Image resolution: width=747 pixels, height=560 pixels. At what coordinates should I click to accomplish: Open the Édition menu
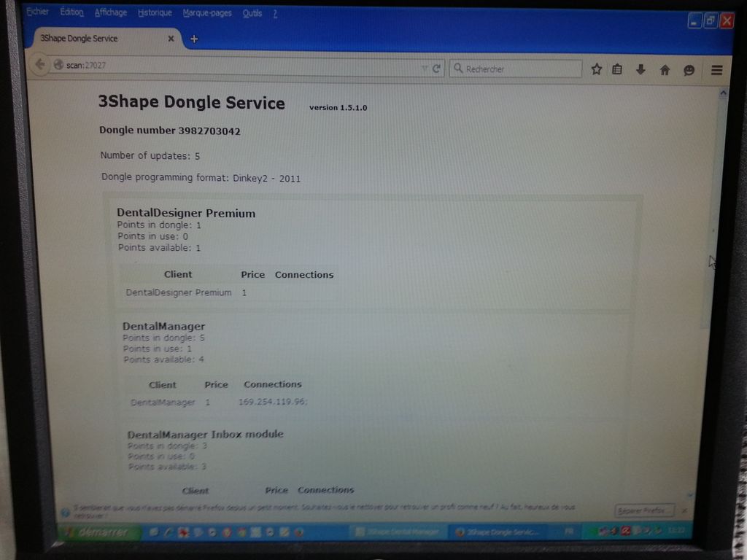[x=71, y=12]
